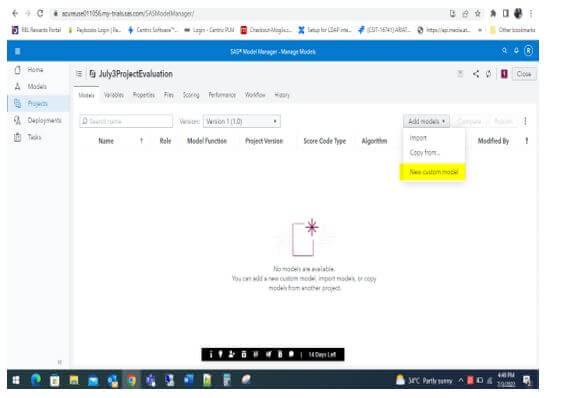Viewport: 567px width, 398px height.
Task: Switch to the Performance tab
Action: [x=222, y=95]
